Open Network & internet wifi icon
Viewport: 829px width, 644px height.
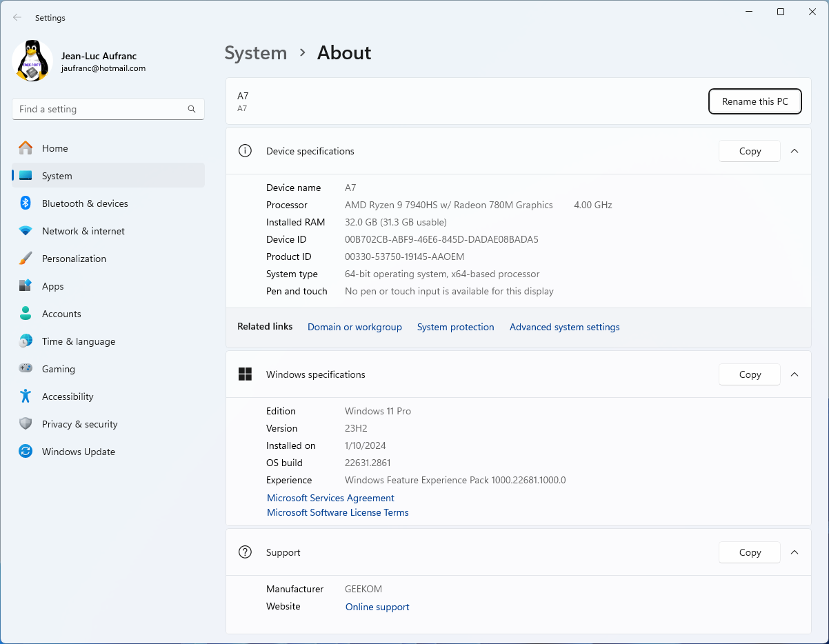coord(26,231)
